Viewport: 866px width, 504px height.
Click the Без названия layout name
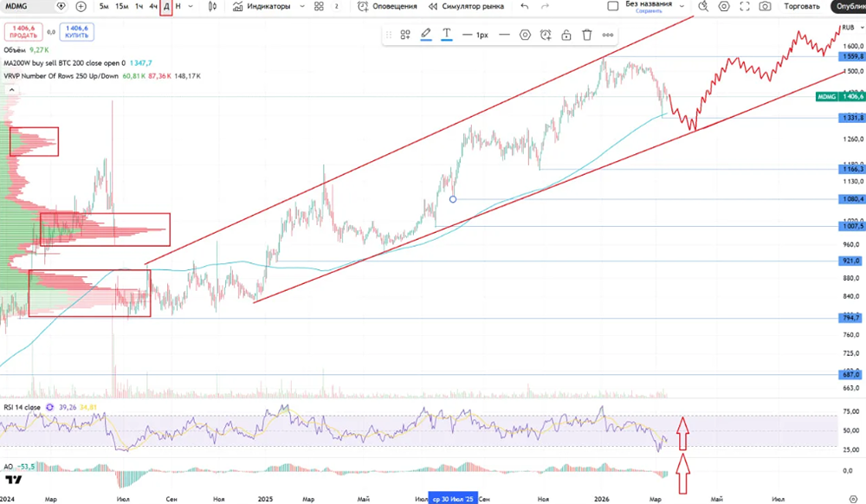[x=649, y=3]
